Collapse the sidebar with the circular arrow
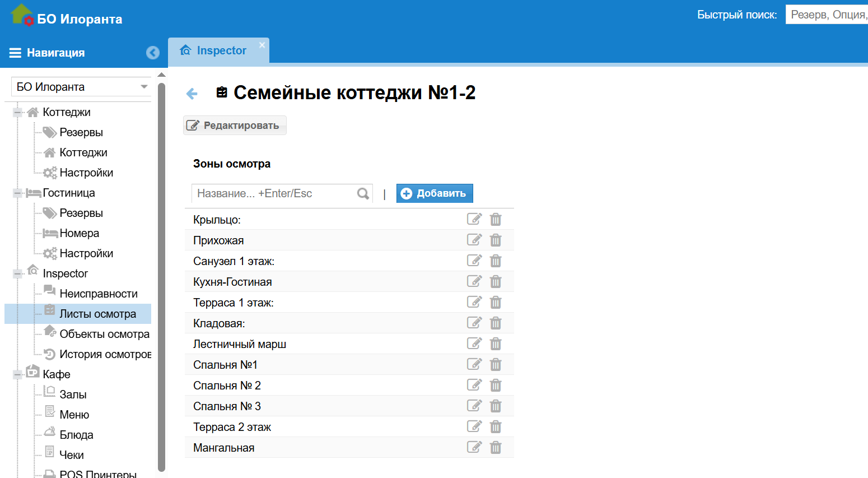Image resolution: width=868 pixels, height=478 pixels. click(152, 53)
